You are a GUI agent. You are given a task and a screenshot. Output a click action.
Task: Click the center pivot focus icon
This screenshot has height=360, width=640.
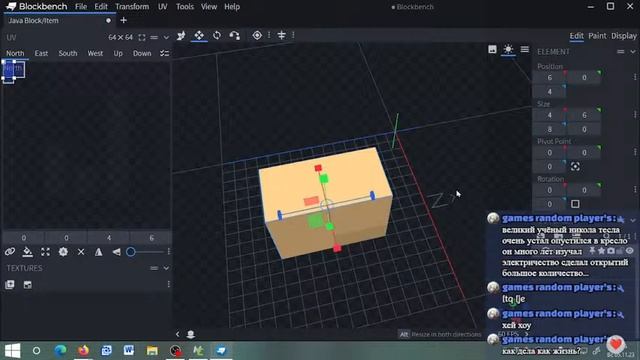575,166
